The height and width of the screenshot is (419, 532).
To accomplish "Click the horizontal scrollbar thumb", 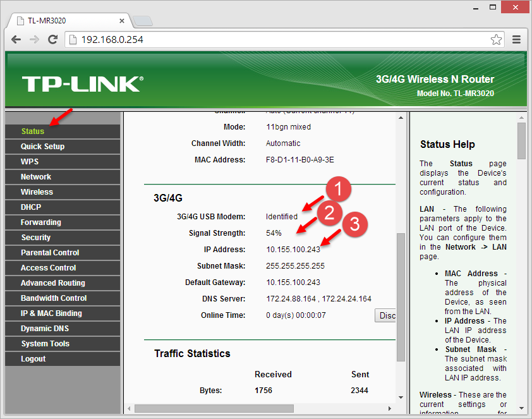I will click(214, 408).
